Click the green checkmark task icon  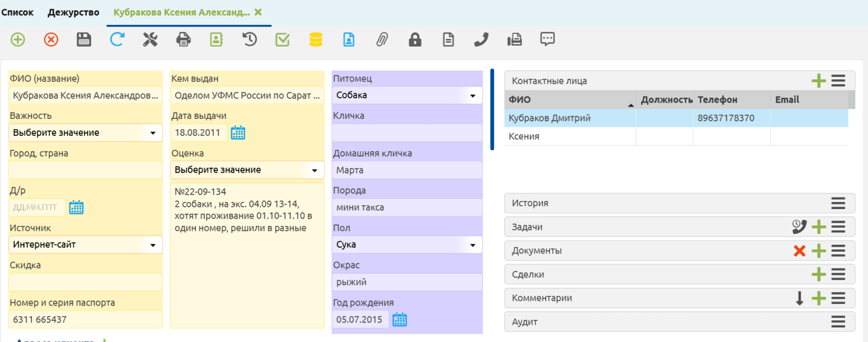283,40
